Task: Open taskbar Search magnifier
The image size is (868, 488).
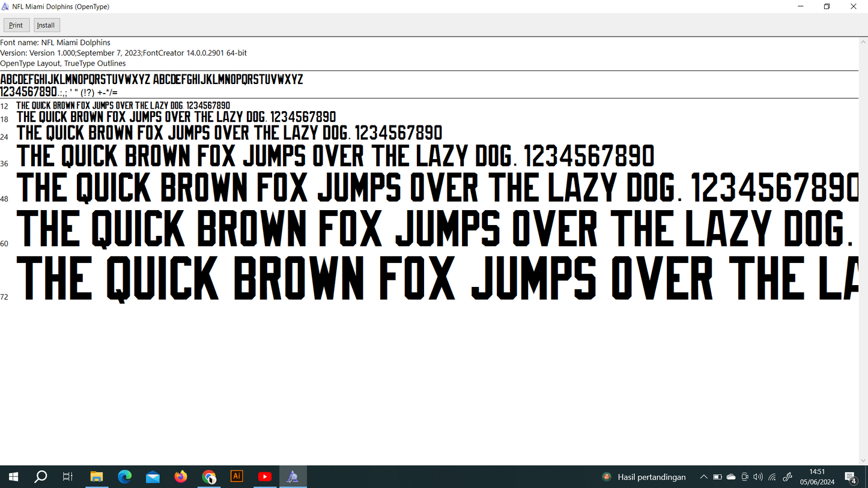Action: 41,477
